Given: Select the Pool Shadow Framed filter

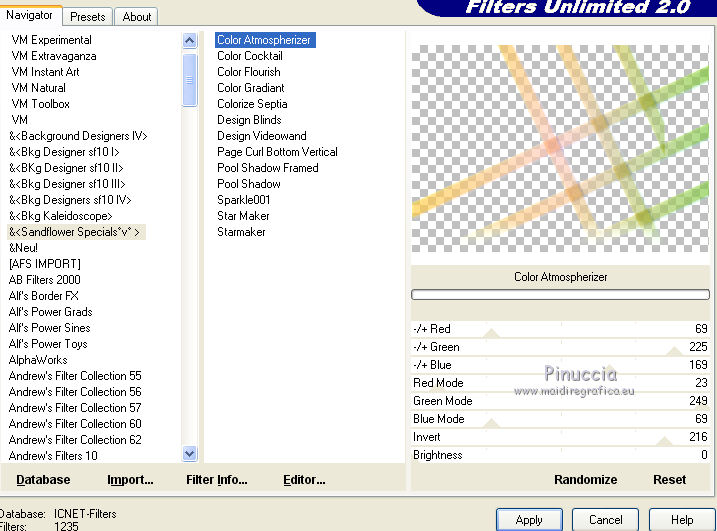Looking at the screenshot, I should pos(268,168).
